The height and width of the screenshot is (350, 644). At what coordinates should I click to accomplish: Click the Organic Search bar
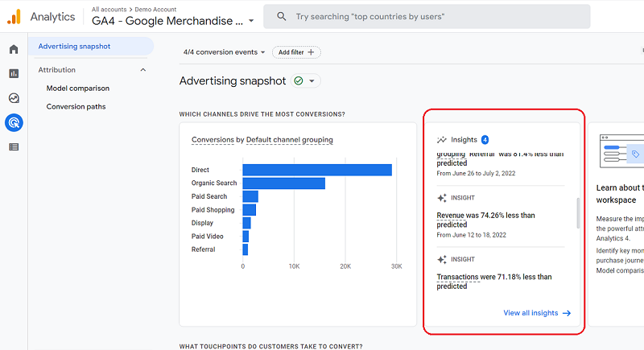pyautogui.click(x=284, y=183)
